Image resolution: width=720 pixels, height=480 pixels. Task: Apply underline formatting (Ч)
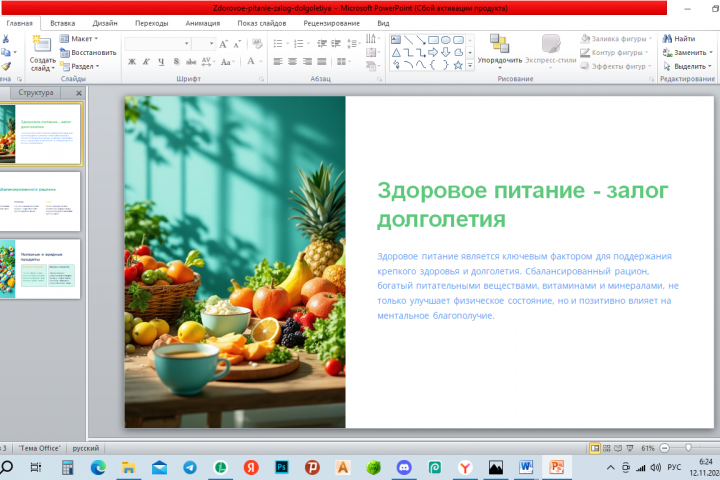(x=161, y=62)
